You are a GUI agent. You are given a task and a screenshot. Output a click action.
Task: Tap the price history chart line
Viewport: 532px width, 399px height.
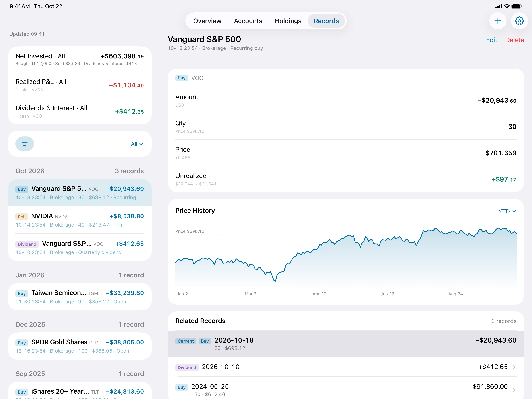tap(346, 255)
